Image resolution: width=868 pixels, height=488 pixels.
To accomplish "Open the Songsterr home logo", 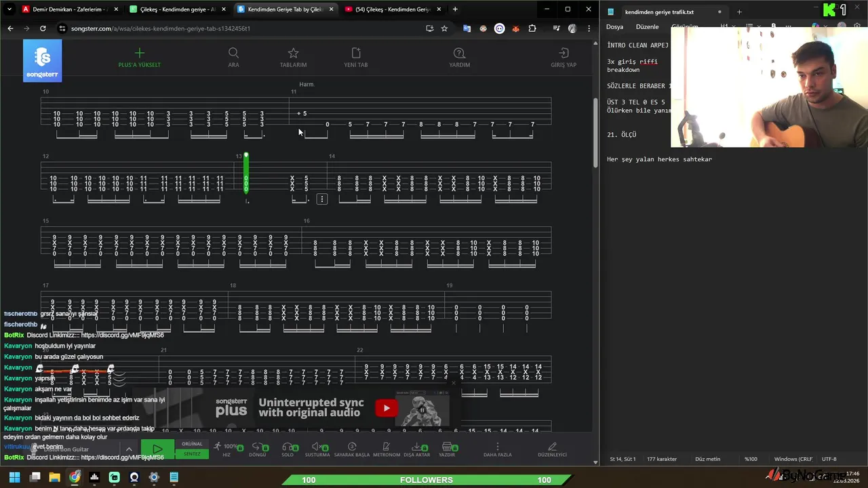I will [x=42, y=60].
